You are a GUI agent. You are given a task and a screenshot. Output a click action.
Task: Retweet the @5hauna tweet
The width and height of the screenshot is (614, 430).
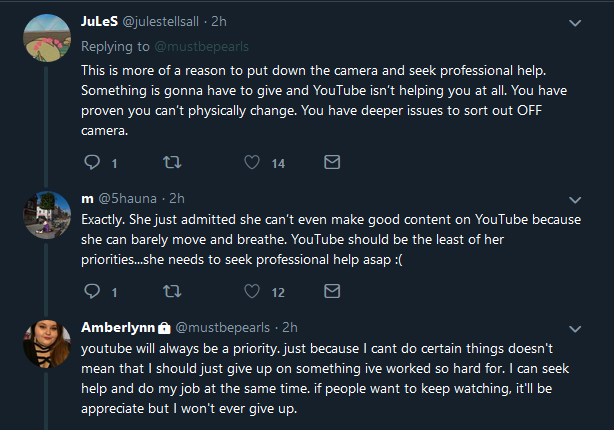click(x=172, y=291)
